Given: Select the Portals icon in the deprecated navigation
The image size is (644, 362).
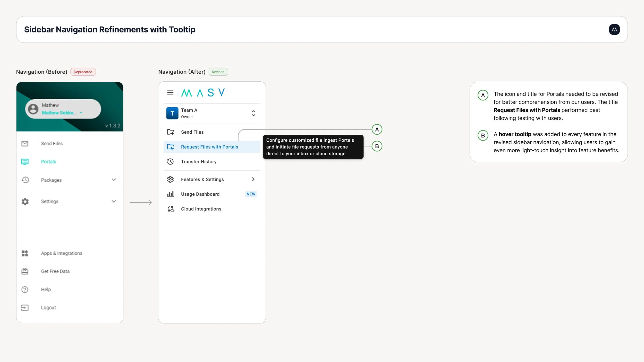Looking at the screenshot, I should point(25,162).
